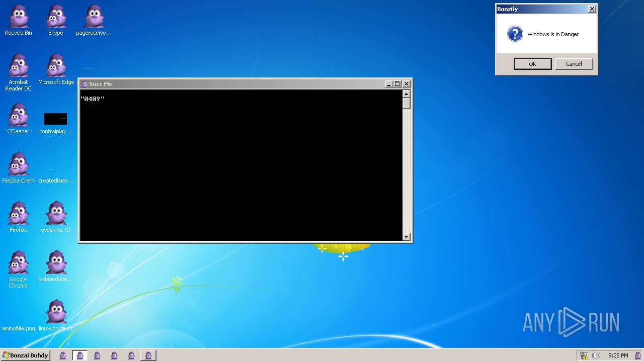Select the Microsoft Edge desktop icon
This screenshot has height=362, width=644.
[x=56, y=69]
